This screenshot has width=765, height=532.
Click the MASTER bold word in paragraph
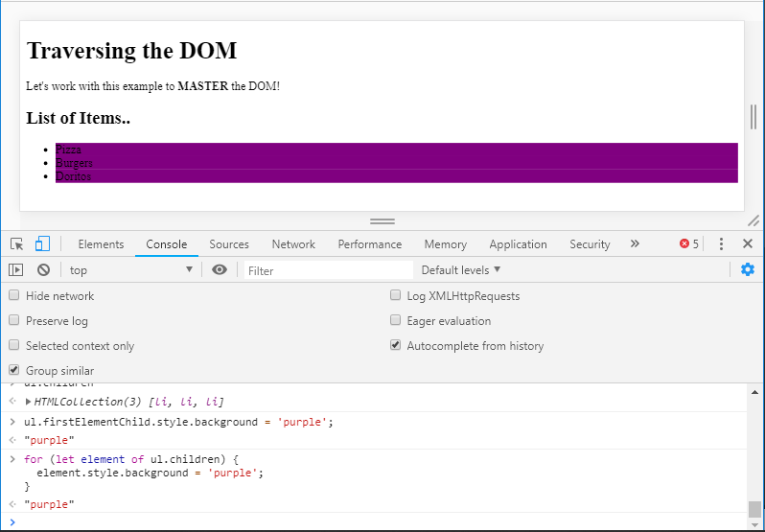coord(203,86)
